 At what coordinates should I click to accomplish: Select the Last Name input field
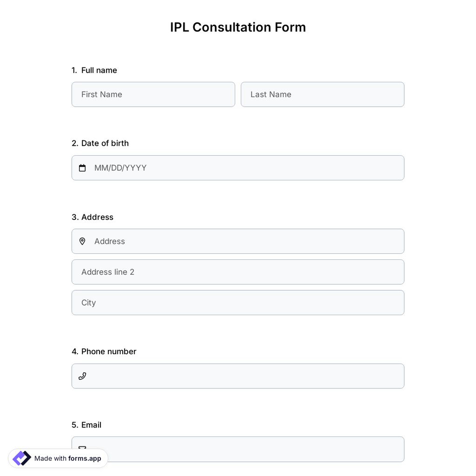(x=322, y=94)
